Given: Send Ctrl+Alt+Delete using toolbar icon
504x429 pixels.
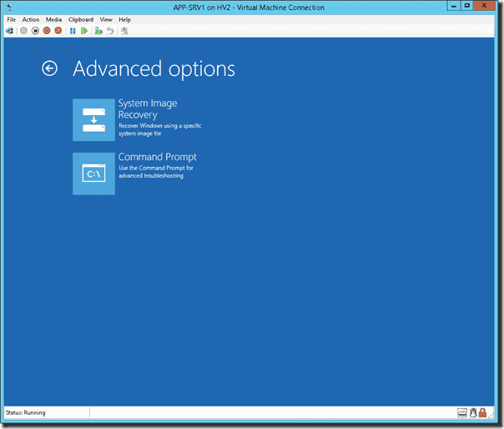Looking at the screenshot, I should click(10, 31).
